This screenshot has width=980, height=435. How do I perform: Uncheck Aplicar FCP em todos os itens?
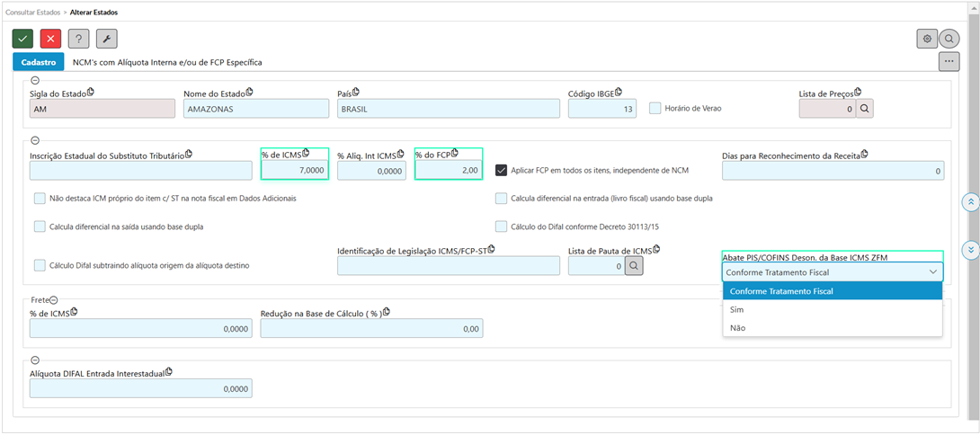[502, 170]
